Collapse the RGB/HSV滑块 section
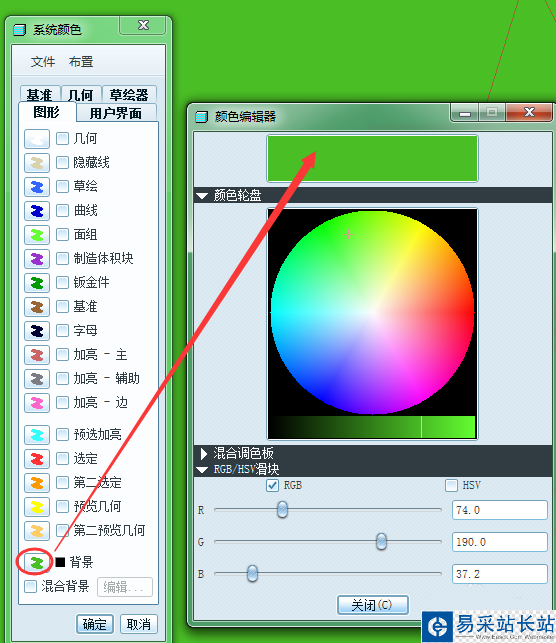Image resolution: width=556 pixels, height=643 pixels. (202, 470)
